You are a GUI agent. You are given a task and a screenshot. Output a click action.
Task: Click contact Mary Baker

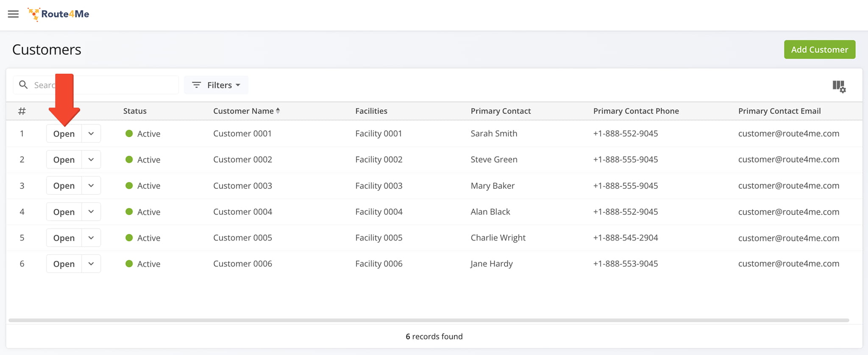tap(492, 186)
